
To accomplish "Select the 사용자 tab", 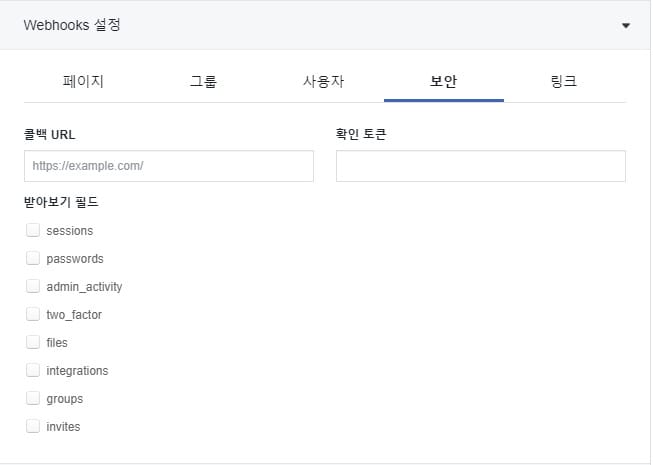I will pyautogui.click(x=324, y=81).
